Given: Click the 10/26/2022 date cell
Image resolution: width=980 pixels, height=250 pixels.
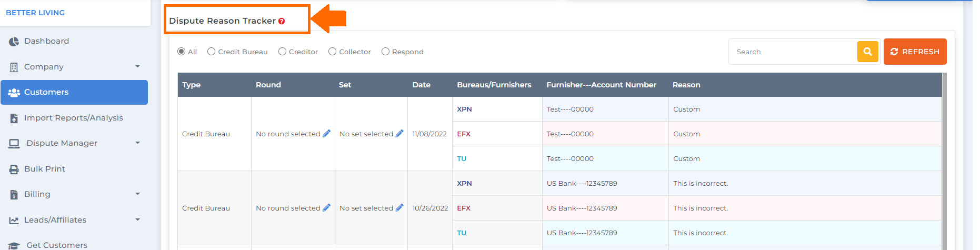Looking at the screenshot, I should click(x=430, y=208).
